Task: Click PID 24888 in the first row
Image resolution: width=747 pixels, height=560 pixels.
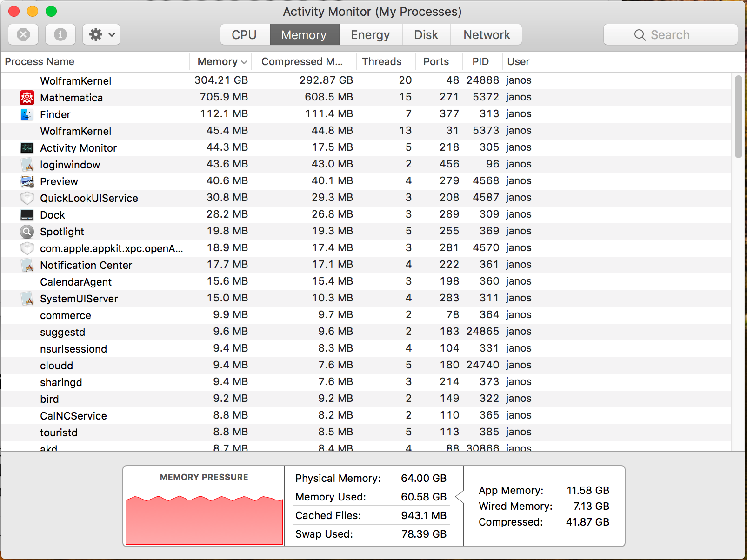Action: (x=483, y=80)
